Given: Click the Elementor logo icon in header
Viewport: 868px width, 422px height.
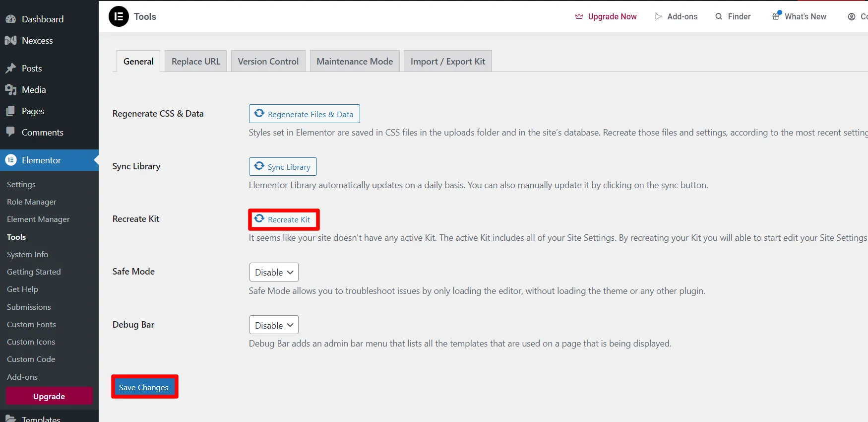Looking at the screenshot, I should tap(119, 16).
